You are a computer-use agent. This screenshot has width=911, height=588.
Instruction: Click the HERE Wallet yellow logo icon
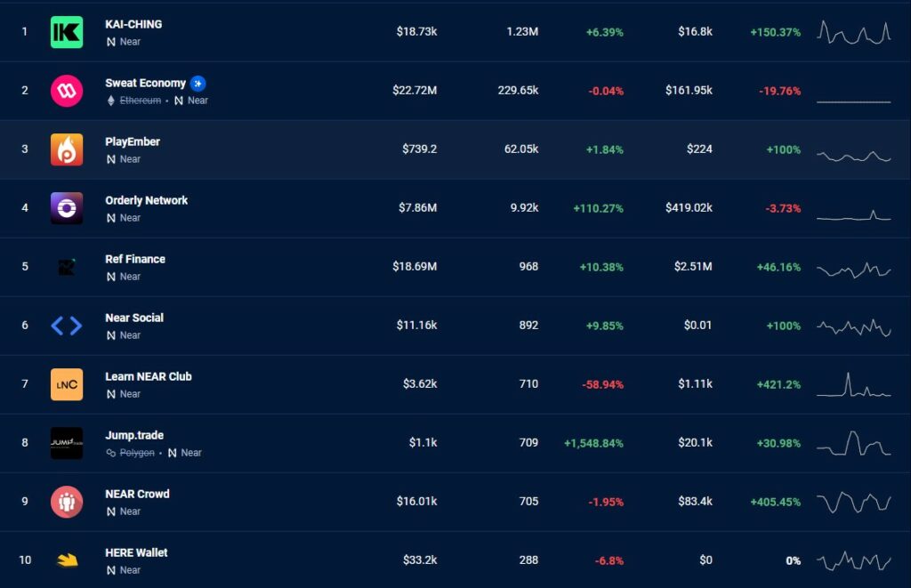pyautogui.click(x=67, y=560)
